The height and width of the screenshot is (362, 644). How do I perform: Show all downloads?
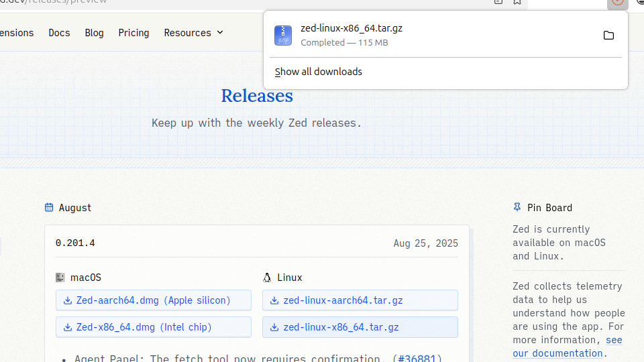point(318,72)
